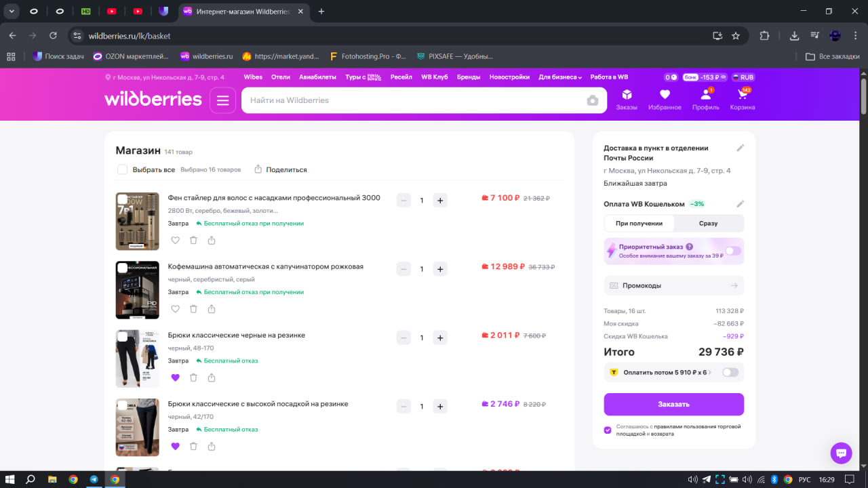Viewport: 868px width, 488px height.
Task: Open Chrome extensions puzzle icon
Action: click(764, 36)
